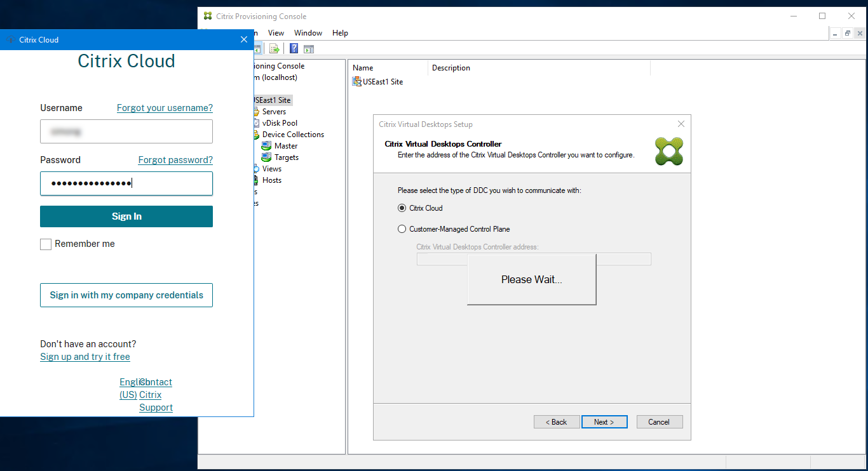Select the Customer-Managed Control Plane option
The width and height of the screenshot is (868, 471).
[x=402, y=229]
